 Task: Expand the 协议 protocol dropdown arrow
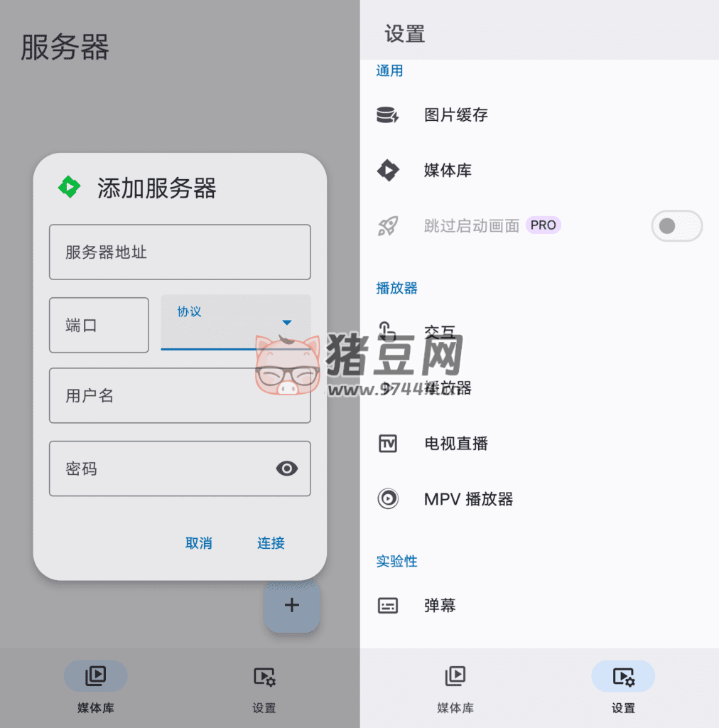[x=287, y=322]
